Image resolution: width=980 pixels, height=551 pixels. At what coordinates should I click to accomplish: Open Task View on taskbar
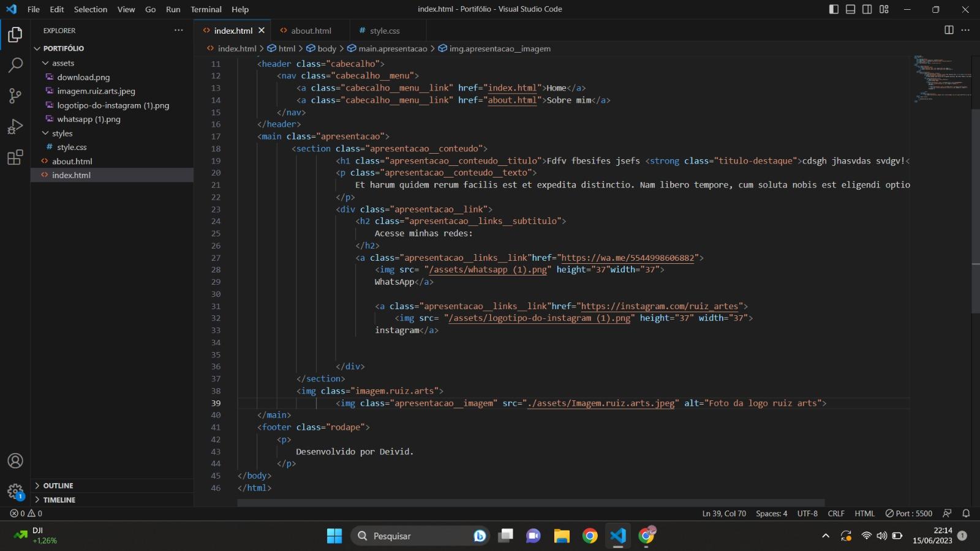tap(505, 536)
